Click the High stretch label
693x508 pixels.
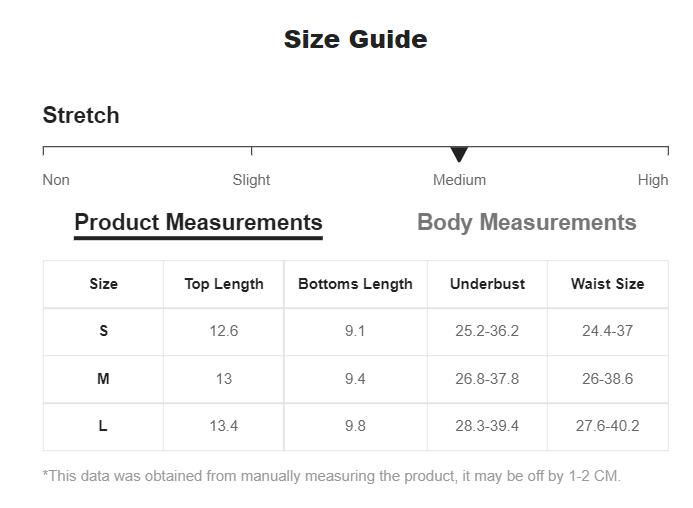653,180
